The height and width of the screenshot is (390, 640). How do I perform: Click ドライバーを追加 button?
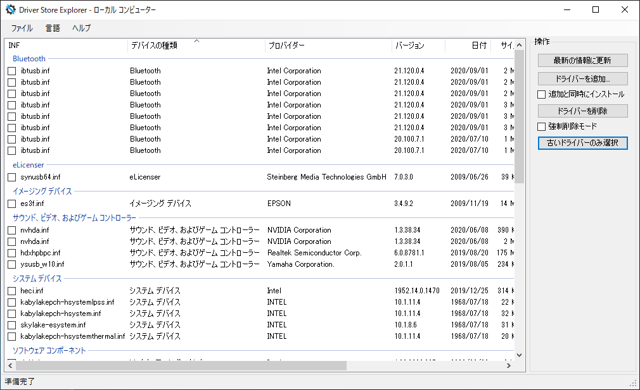point(582,79)
